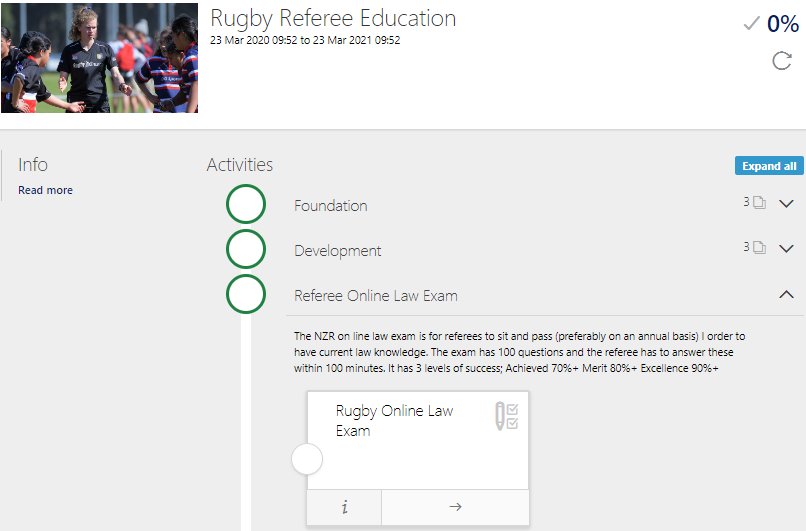Click the refresh icon below the percentage
The height and width of the screenshot is (531, 806).
[x=781, y=61]
